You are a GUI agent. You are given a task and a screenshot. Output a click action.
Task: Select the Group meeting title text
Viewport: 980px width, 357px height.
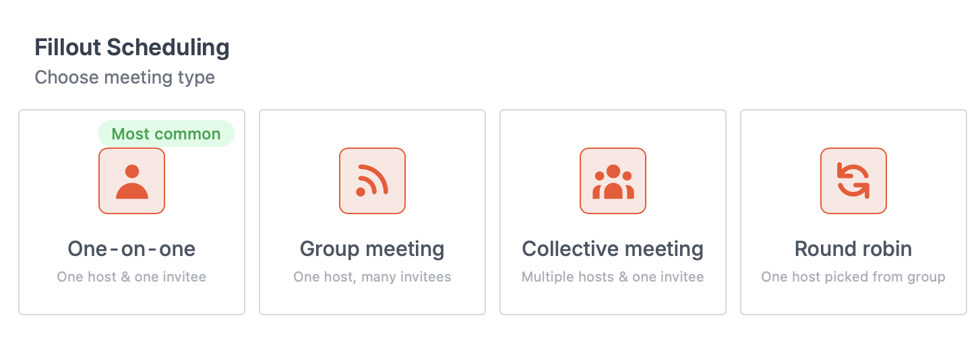pos(372,249)
